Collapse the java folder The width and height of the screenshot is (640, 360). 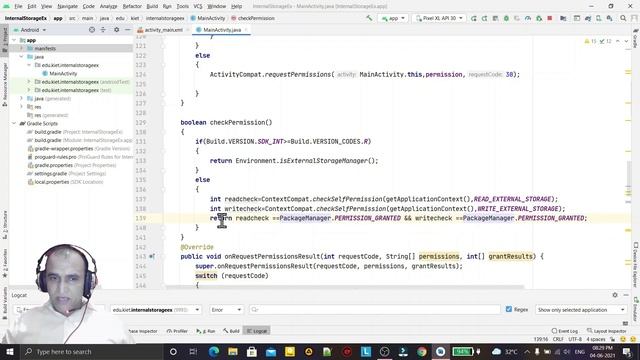pyautogui.click(x=22, y=57)
